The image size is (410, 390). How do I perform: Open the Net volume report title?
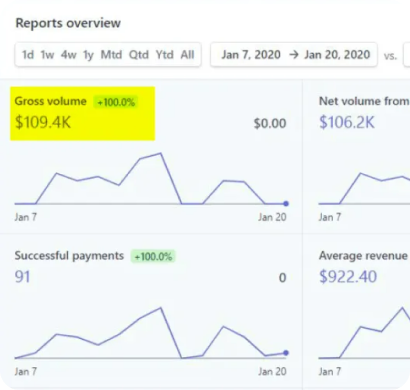click(364, 101)
